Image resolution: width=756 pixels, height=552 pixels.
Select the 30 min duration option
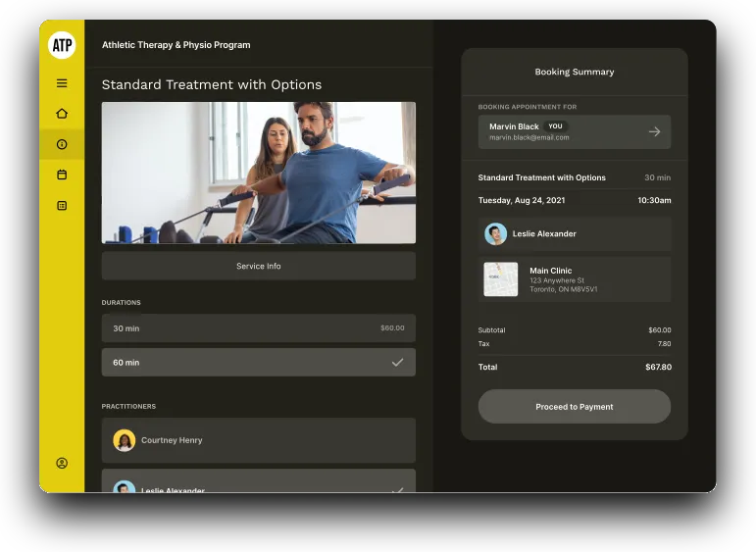(259, 328)
